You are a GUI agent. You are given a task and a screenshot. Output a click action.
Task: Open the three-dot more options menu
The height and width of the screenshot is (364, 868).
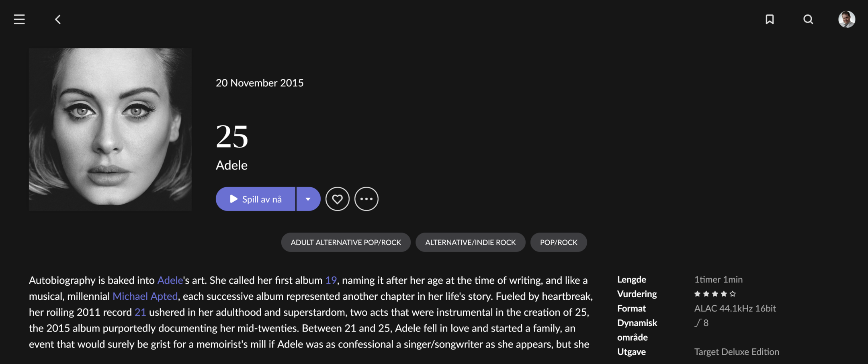(x=366, y=199)
